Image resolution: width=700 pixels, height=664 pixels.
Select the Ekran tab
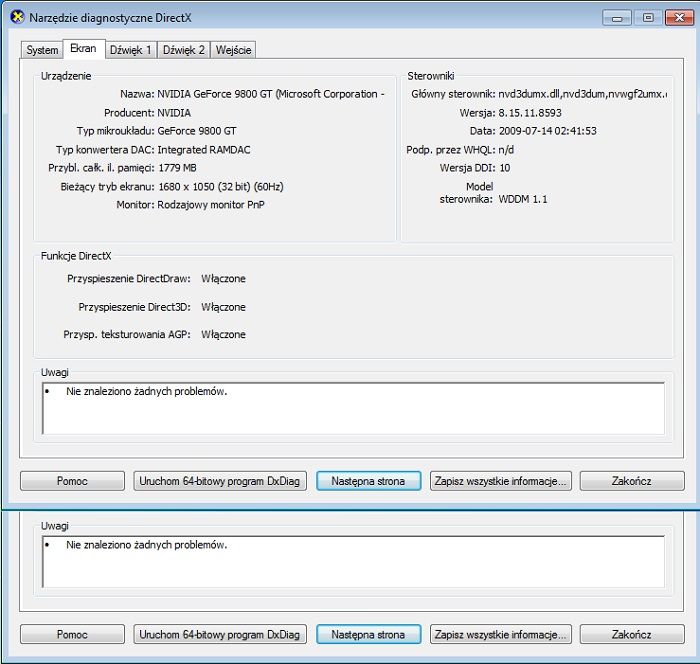click(x=83, y=48)
